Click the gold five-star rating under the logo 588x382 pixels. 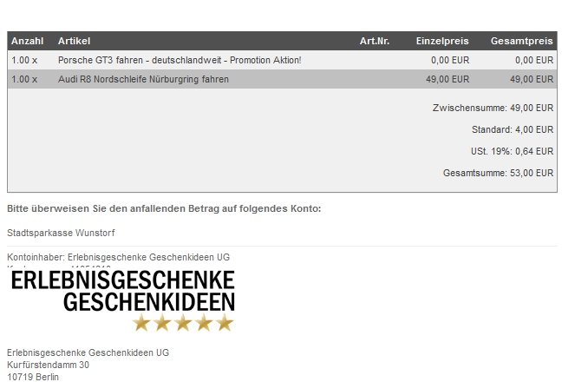[183, 323]
